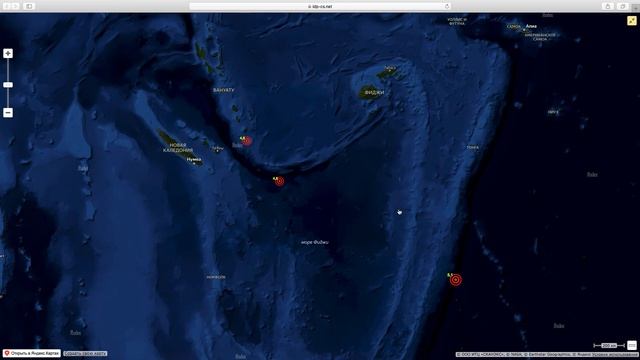Click the 'ВАНУАТУ' label on the map

point(224,90)
